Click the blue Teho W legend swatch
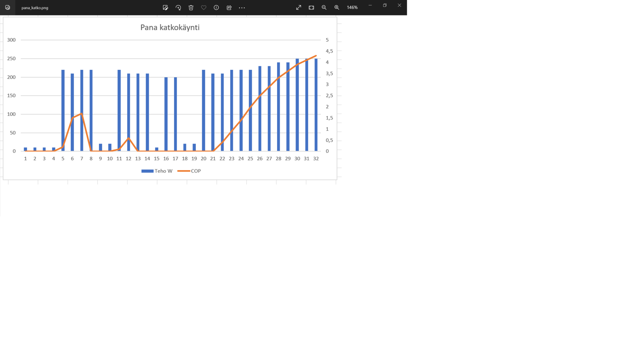The width and height of the screenshot is (644, 339). (x=147, y=171)
